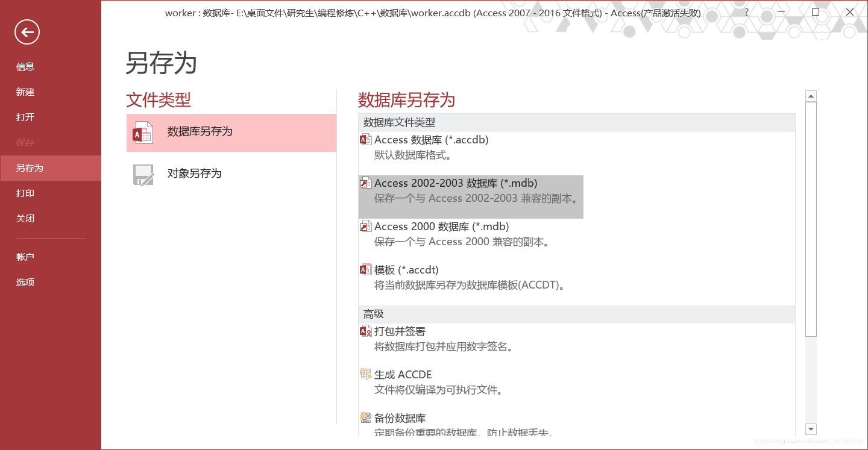Go back using the circular arrow button
868x450 pixels.
tap(27, 32)
